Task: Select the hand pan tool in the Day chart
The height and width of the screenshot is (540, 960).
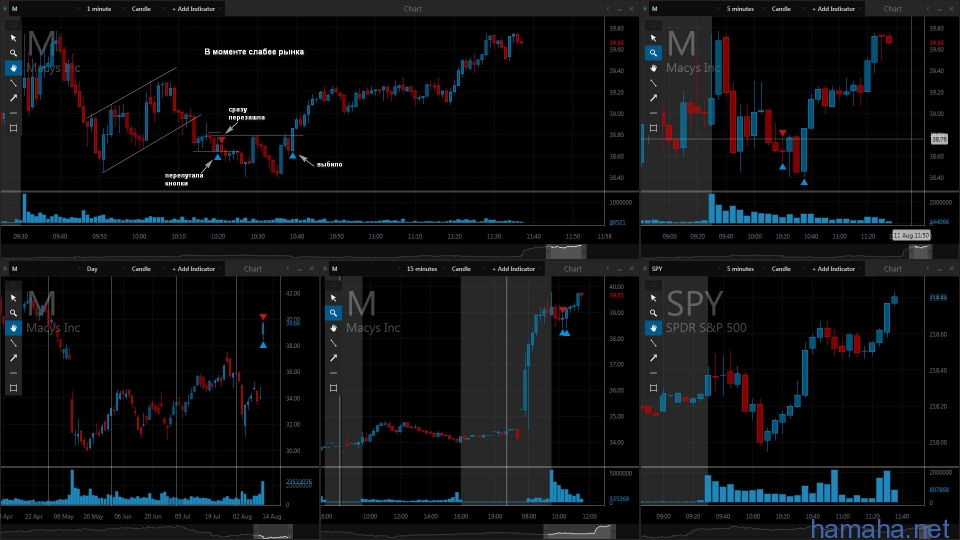Action: coord(13,328)
